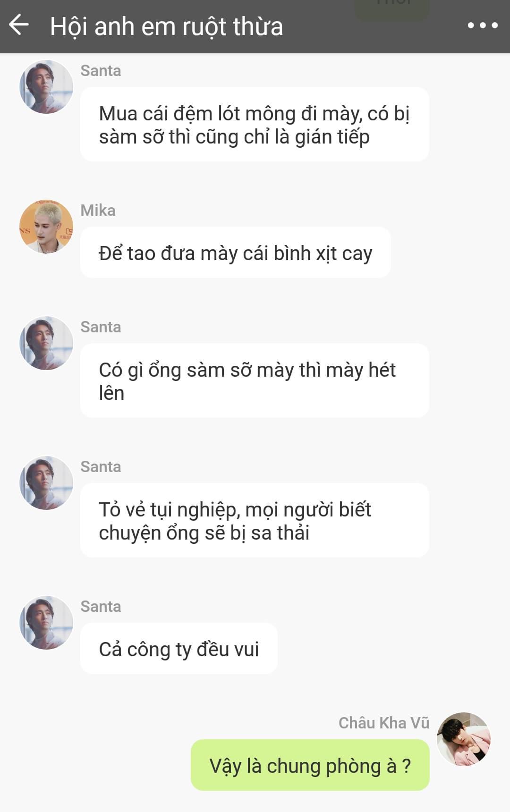The width and height of the screenshot is (510, 812).
Task: Tap the Châu Kha Vũ sender name
Action: point(383,723)
